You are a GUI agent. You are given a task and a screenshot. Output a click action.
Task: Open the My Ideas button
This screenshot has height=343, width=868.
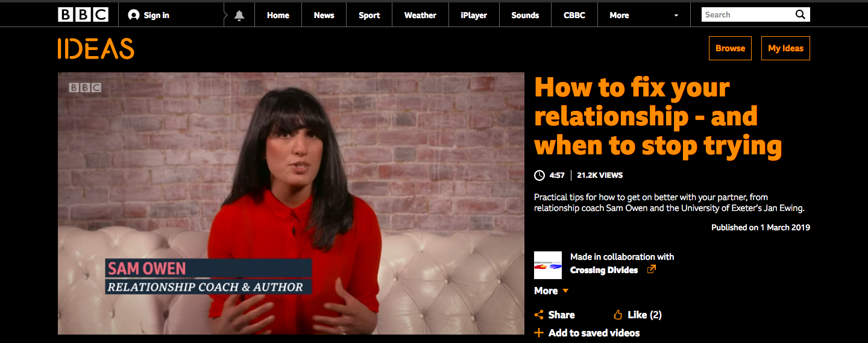(785, 48)
